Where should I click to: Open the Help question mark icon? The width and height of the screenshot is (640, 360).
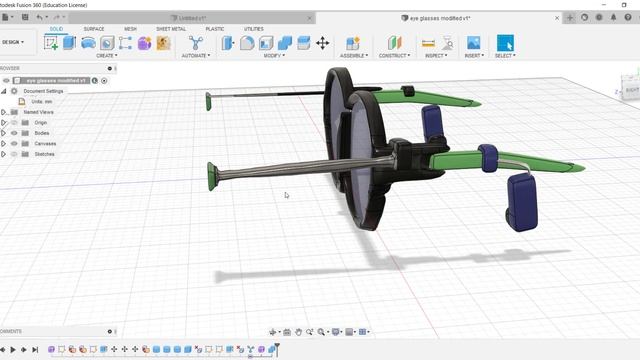coord(628,17)
